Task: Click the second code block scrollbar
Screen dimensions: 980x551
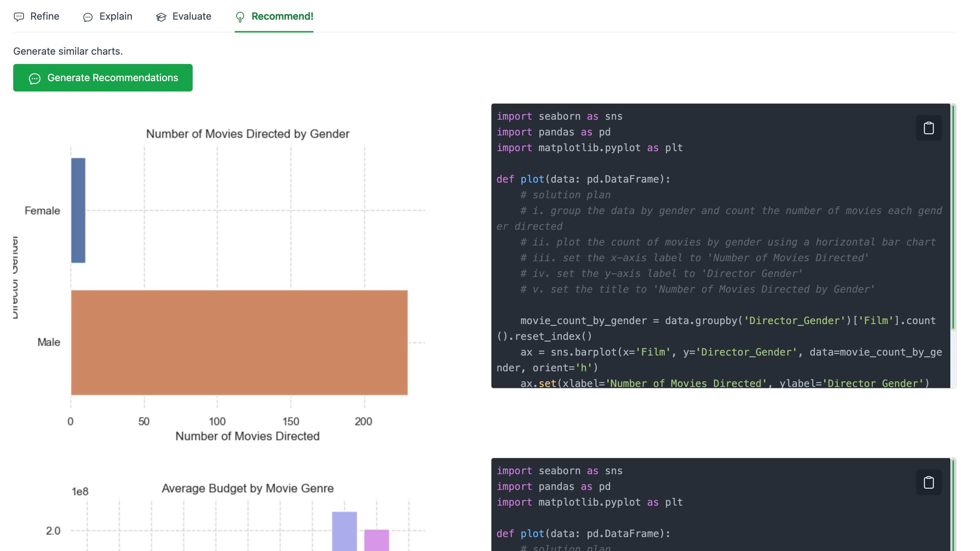Action: (x=953, y=506)
